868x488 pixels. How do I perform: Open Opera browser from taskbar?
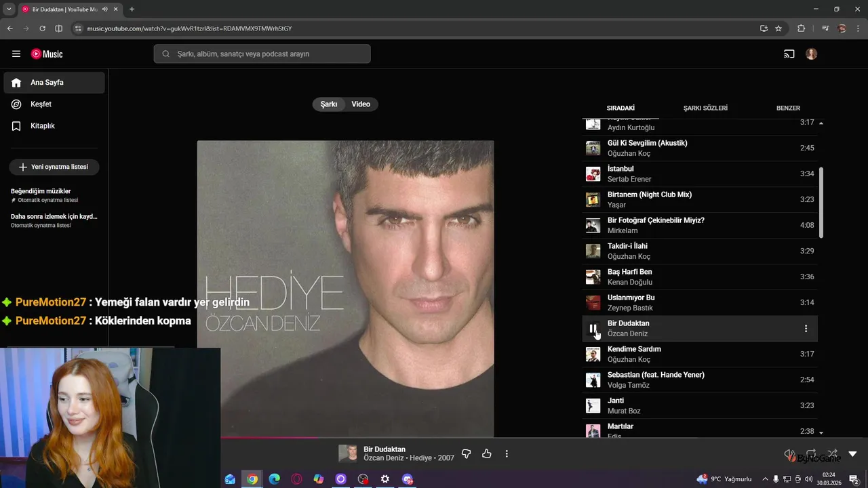coord(296,479)
